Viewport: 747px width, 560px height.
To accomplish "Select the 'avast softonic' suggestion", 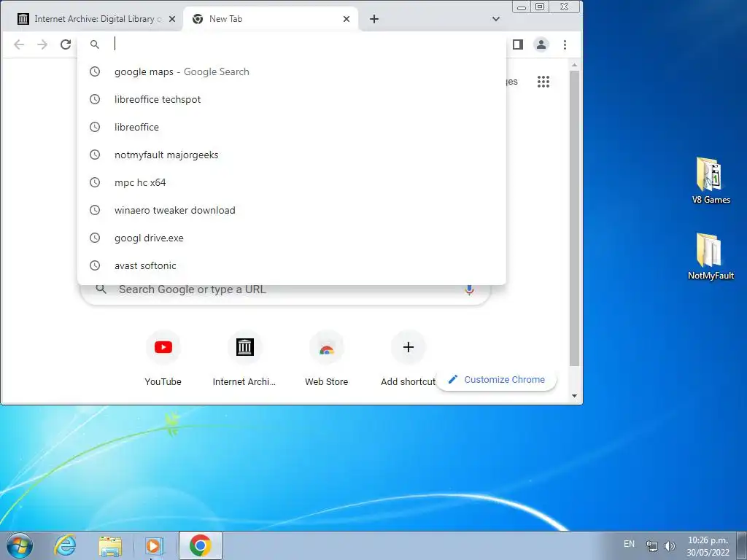I will point(292,265).
